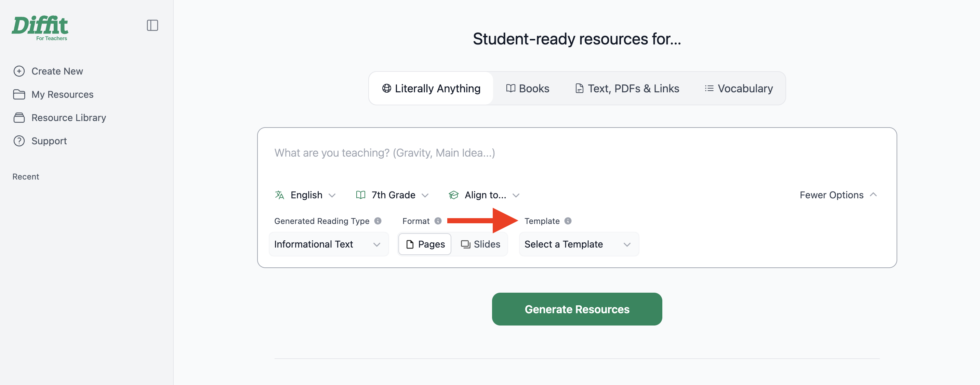Click the Format label text

416,221
